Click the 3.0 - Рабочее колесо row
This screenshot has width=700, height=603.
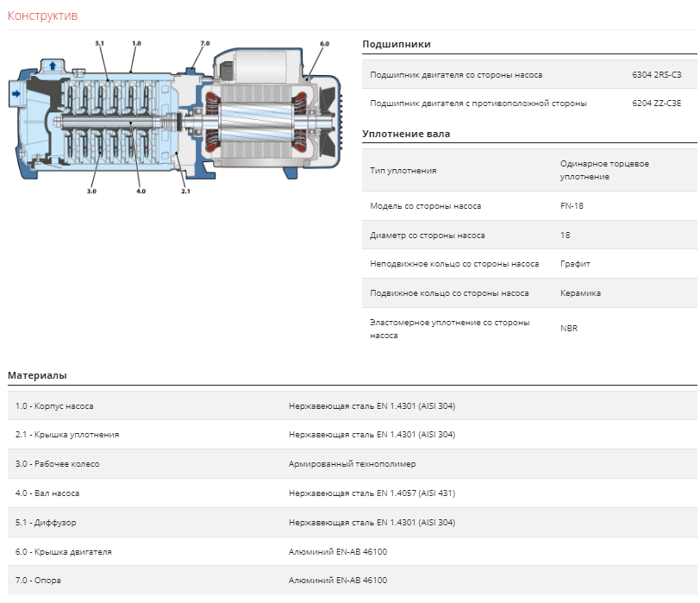click(353, 463)
